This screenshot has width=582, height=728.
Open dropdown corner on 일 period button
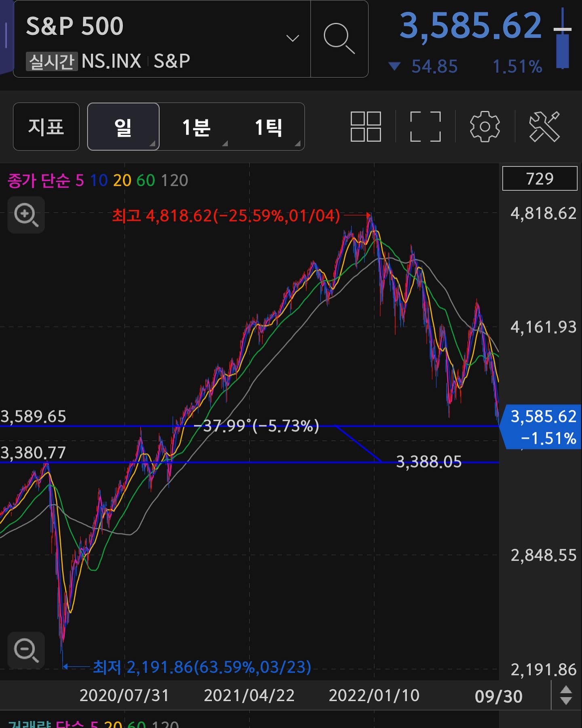pos(153,144)
